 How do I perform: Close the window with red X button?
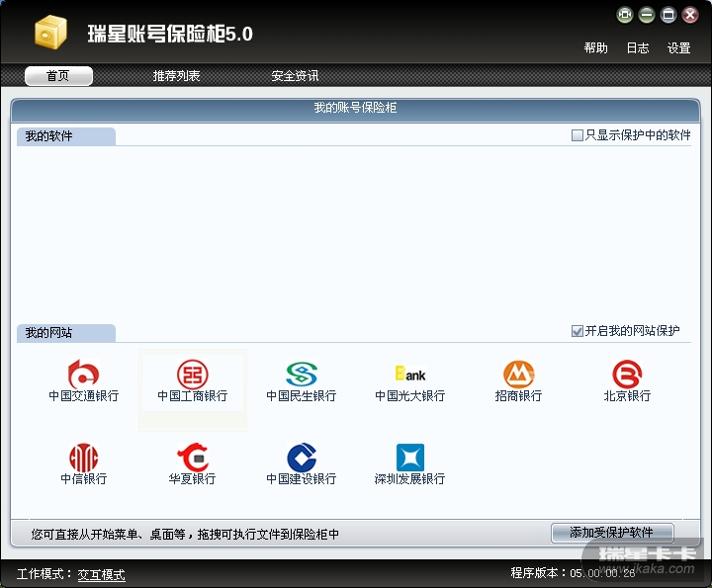coord(690,15)
